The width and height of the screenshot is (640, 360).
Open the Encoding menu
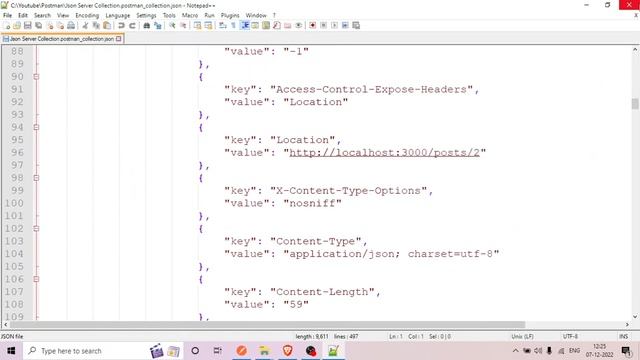87,15
